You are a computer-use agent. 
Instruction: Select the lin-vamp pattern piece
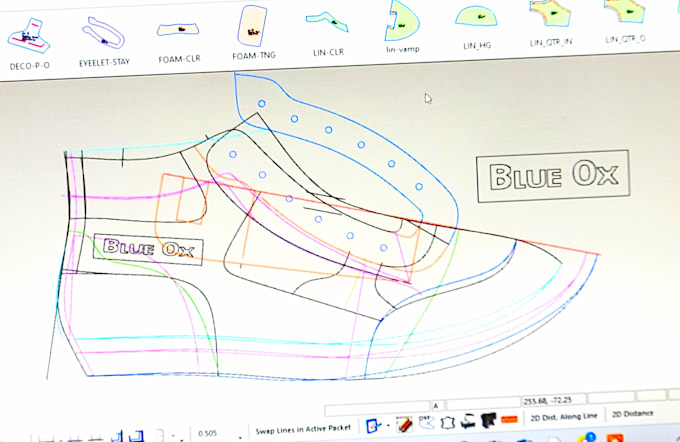coord(402,27)
